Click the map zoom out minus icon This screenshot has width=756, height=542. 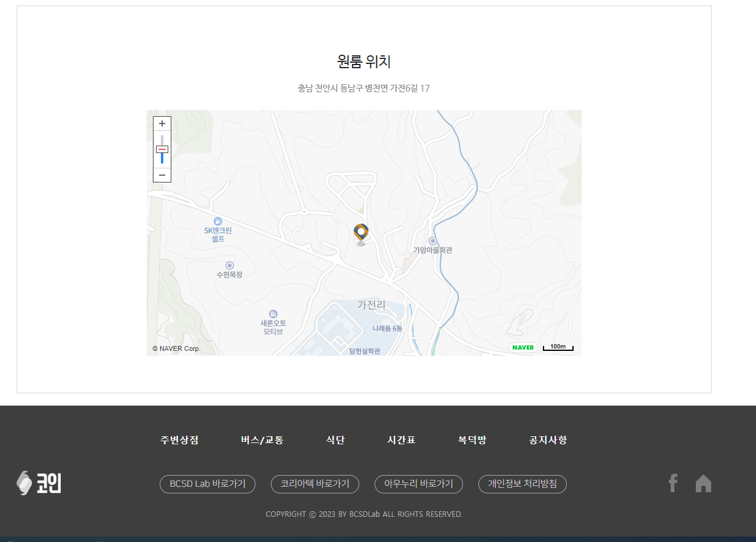point(162,175)
